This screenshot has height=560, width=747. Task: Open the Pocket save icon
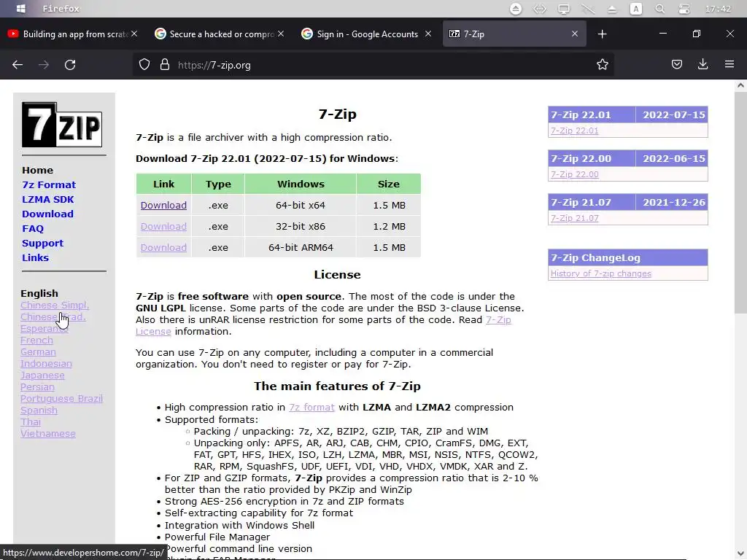(677, 64)
